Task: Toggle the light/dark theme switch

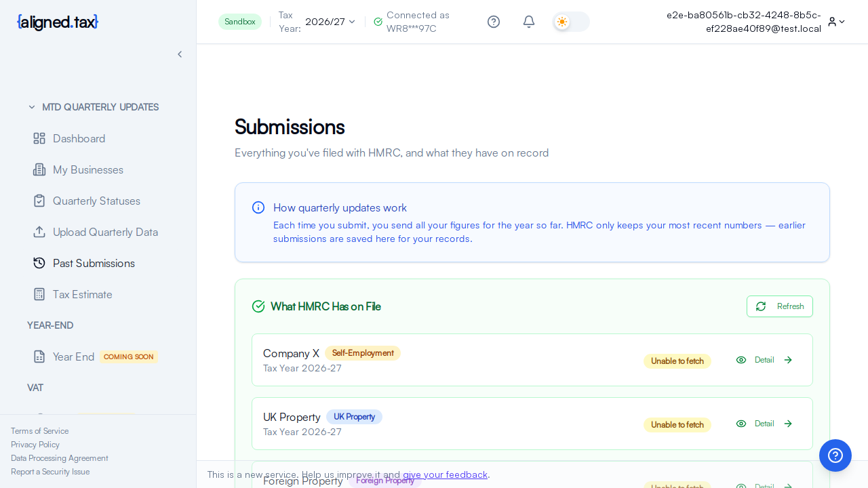Action: [570, 22]
